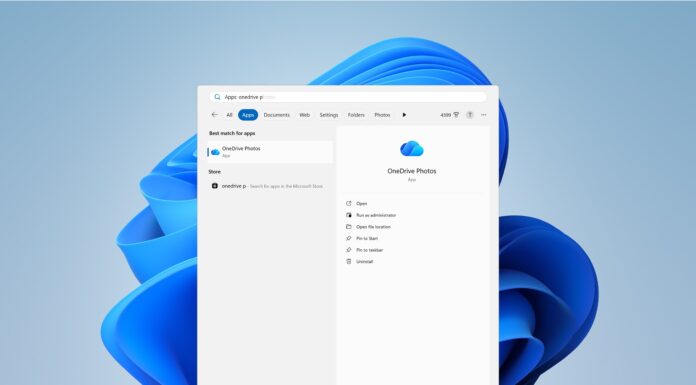
Task: Switch to the Documents filter tab
Action: click(277, 115)
